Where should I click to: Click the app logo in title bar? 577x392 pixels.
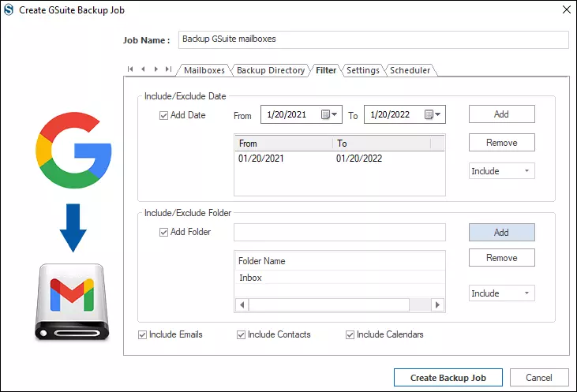coord(9,10)
